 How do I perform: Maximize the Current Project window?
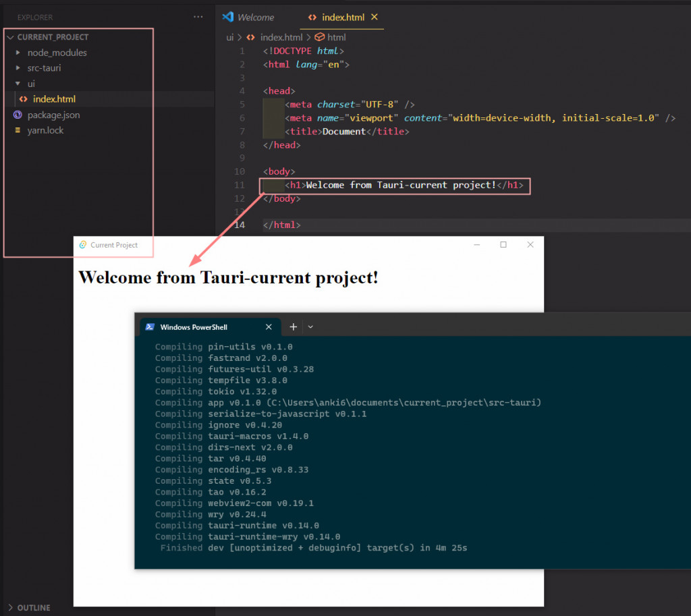coord(503,244)
